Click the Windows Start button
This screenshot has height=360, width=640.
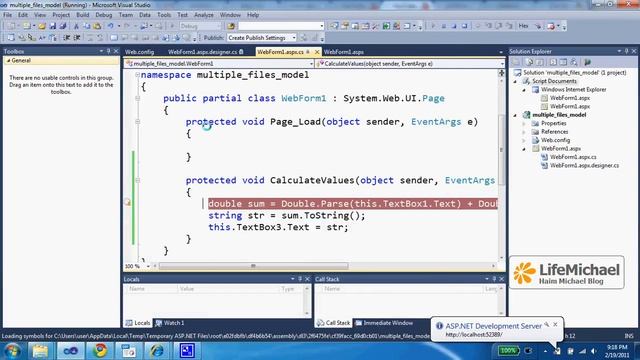click(x=12, y=350)
